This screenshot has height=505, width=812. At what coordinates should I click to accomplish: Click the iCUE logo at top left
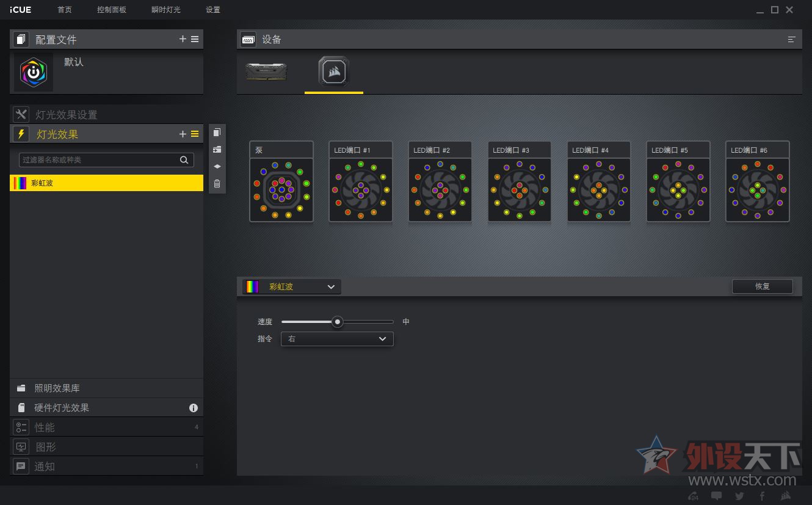click(x=21, y=10)
